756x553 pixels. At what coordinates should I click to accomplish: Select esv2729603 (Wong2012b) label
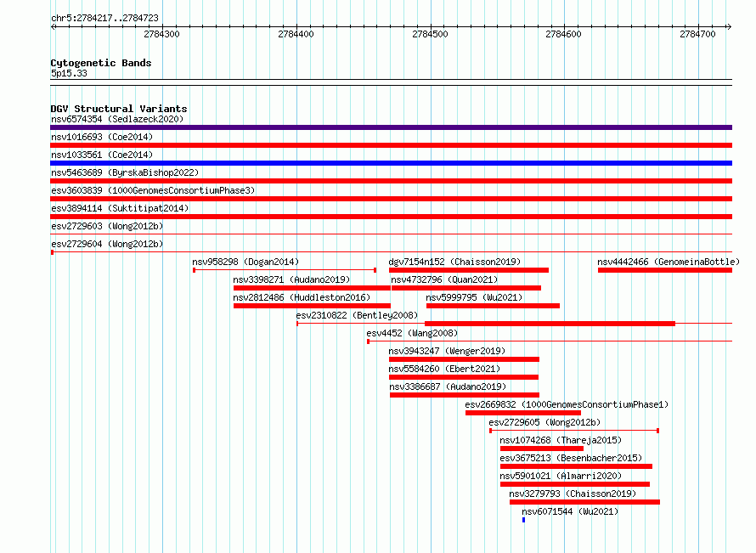coord(107,226)
